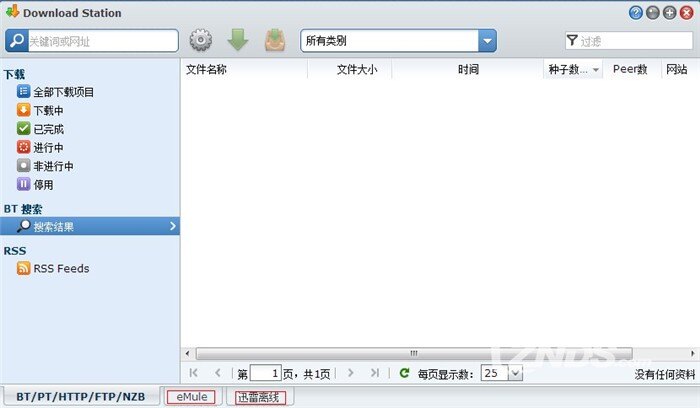Click the filter funnel icon
The height and width of the screenshot is (408, 700).
tap(572, 41)
